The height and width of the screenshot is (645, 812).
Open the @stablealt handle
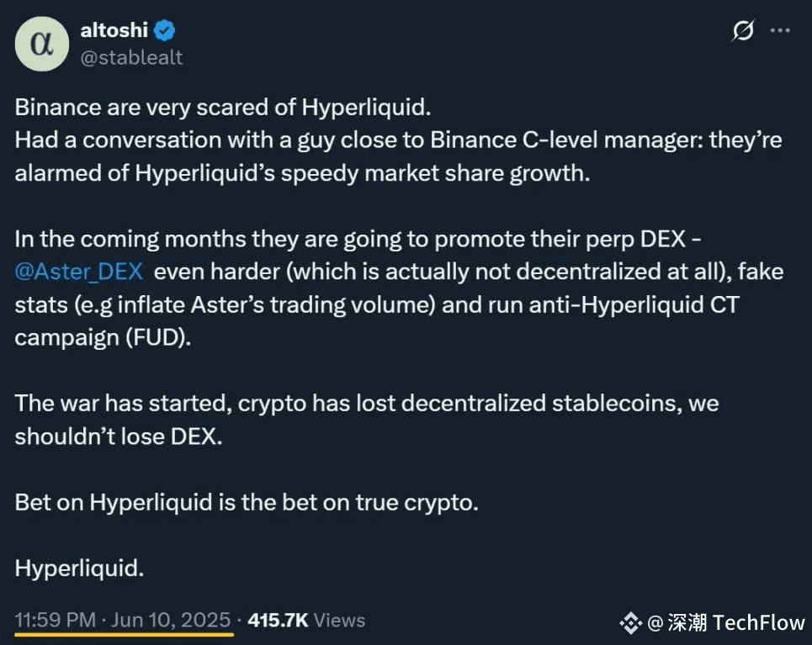coord(131,57)
